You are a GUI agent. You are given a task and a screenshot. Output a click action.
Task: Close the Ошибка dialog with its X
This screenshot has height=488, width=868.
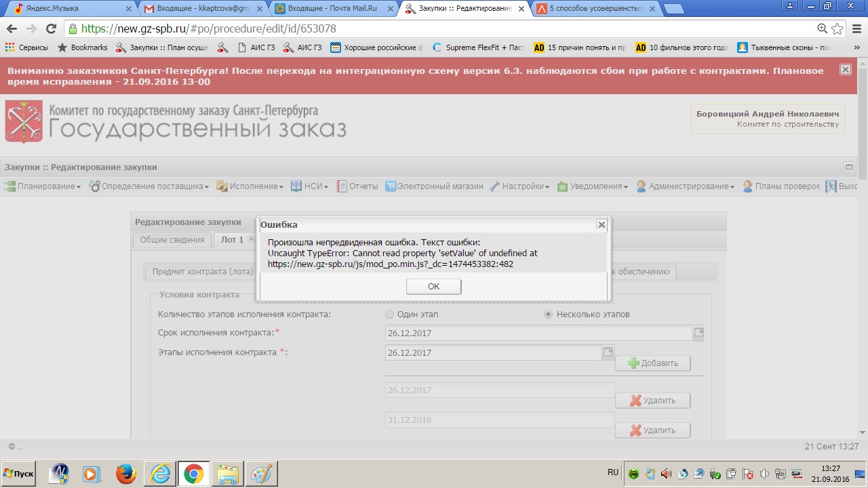[601, 224]
